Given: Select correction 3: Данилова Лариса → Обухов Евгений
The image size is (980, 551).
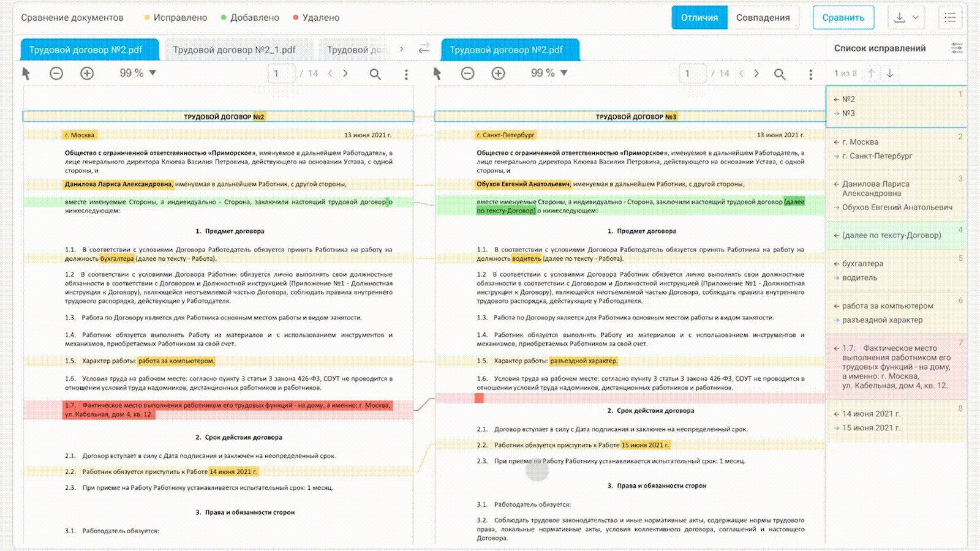Looking at the screenshot, I should click(x=896, y=195).
